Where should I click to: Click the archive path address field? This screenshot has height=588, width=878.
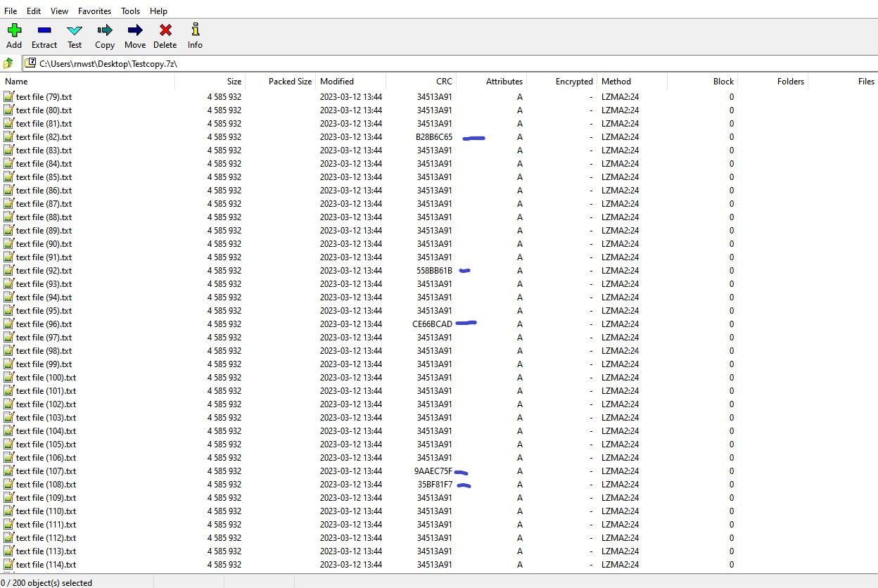450,63
